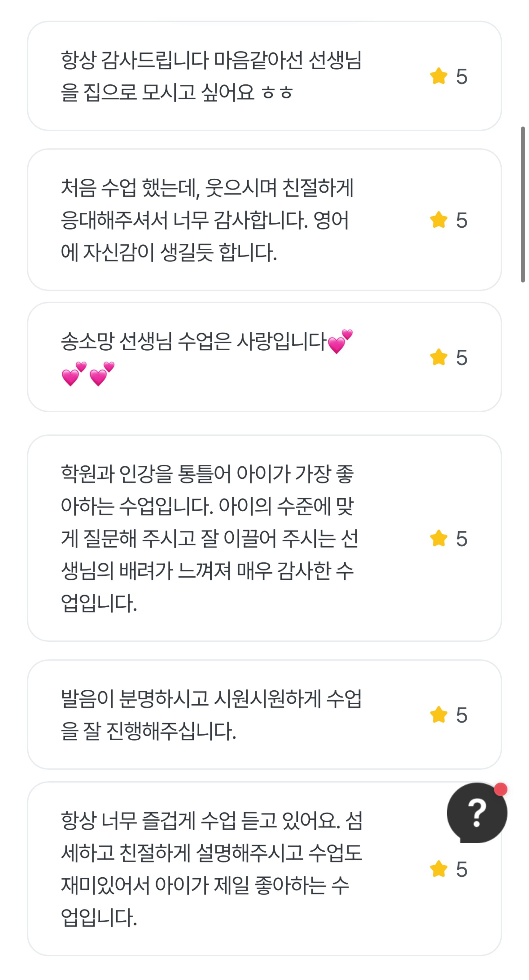529x980 pixels.
Task: Click the rating number 5 on the 송소망 선생님 review
Action: 462,358
